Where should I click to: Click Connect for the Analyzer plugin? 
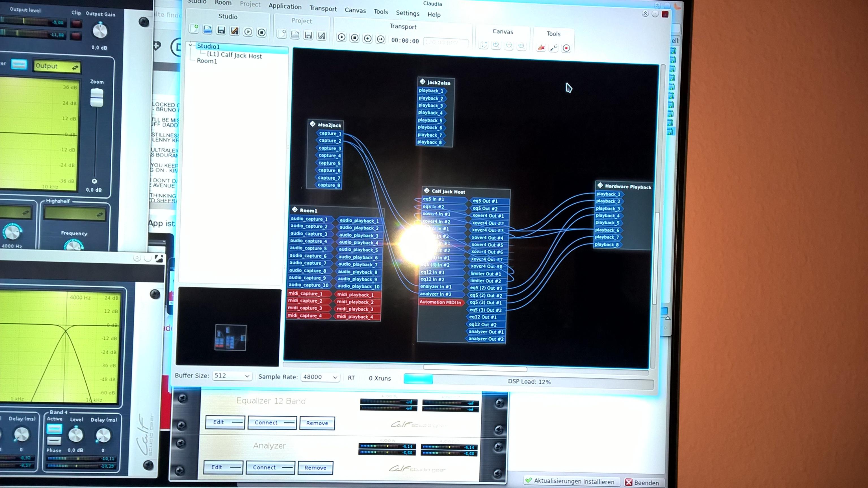[270, 468]
